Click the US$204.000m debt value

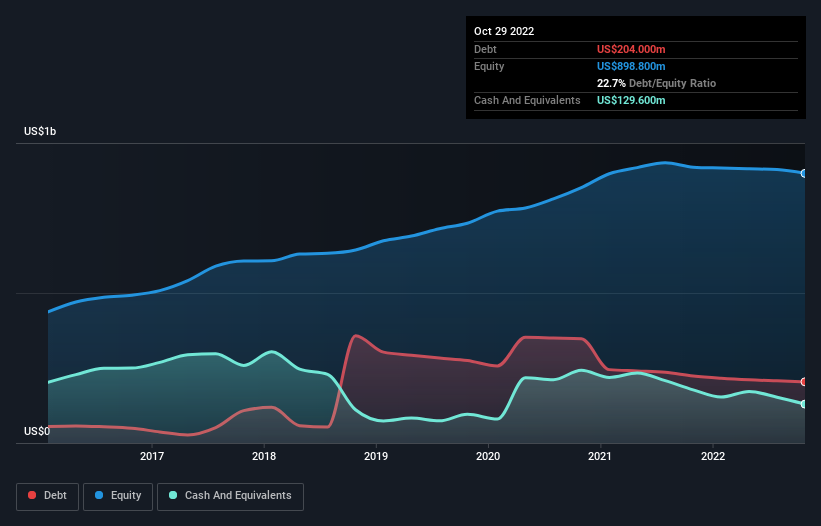pyautogui.click(x=631, y=49)
